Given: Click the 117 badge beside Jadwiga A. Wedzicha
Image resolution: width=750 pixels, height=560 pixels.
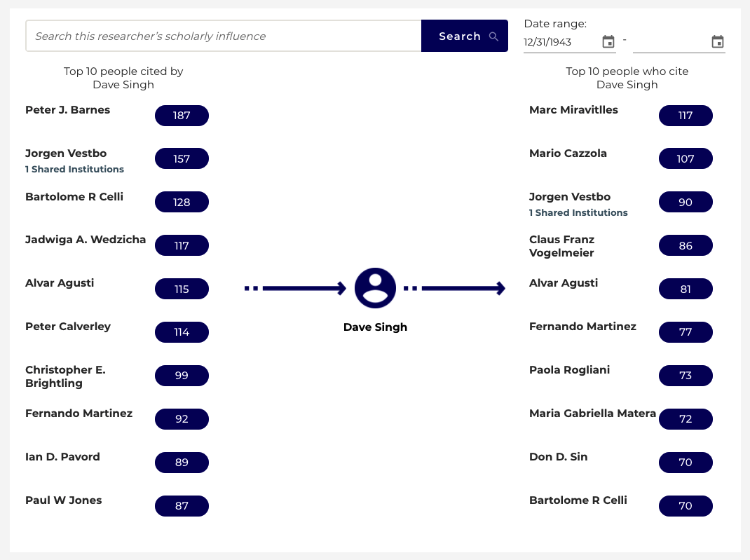Looking at the screenshot, I should click(182, 245).
